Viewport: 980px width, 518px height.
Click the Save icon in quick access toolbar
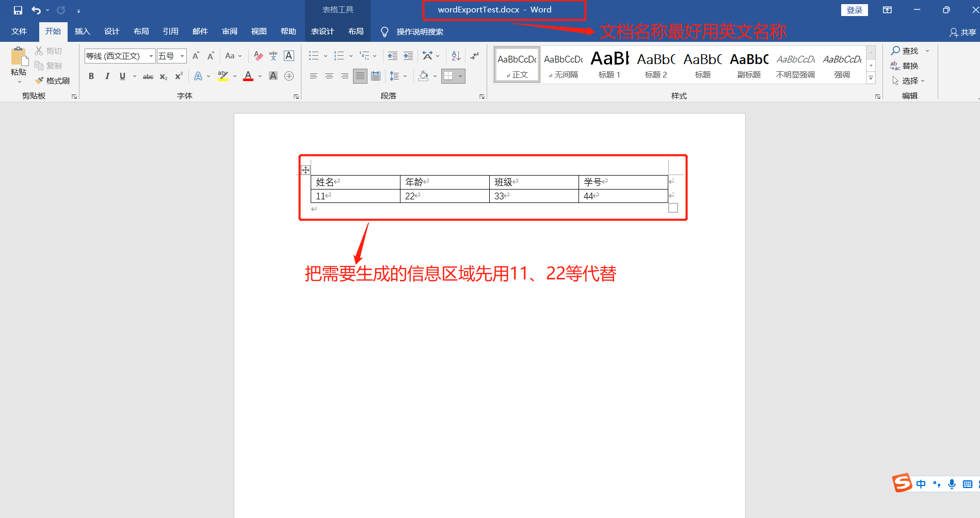[17, 9]
